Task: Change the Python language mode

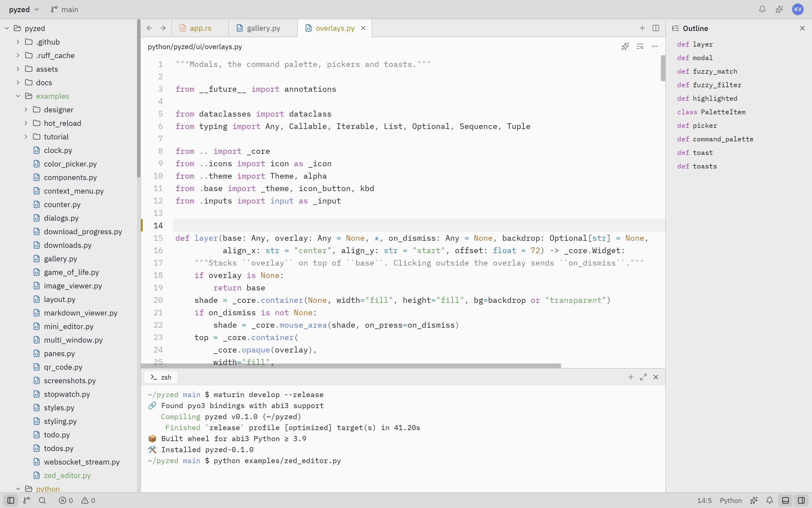Action: click(731, 500)
